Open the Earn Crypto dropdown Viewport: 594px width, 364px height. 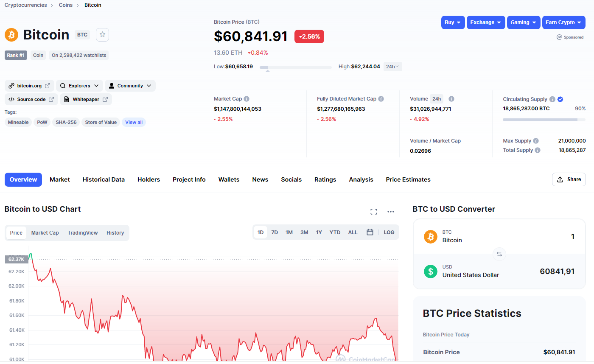coord(564,22)
